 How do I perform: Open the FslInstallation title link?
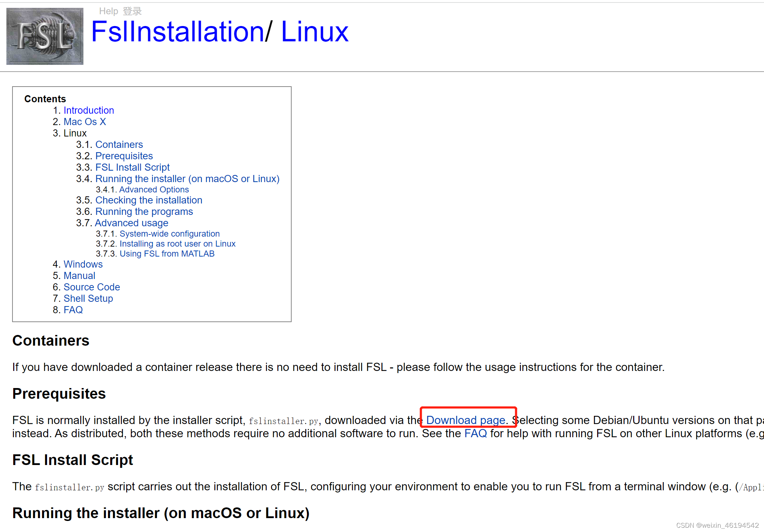click(177, 32)
